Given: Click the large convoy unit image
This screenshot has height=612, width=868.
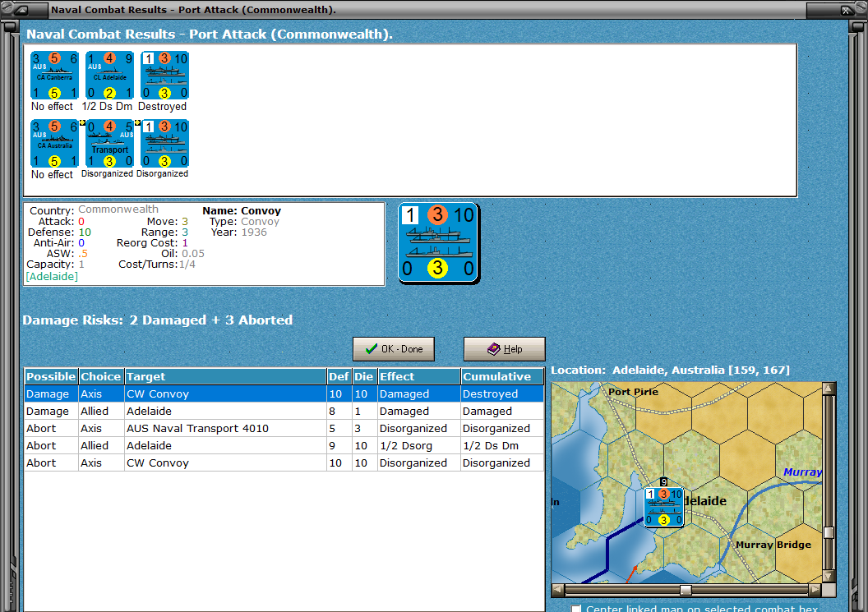Looking at the screenshot, I should click(x=438, y=243).
